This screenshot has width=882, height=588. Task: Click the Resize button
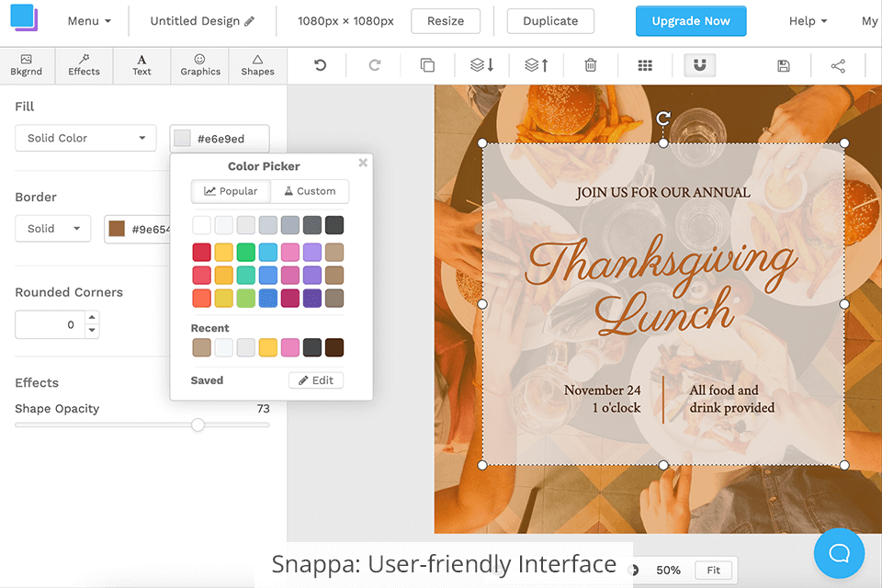click(446, 21)
